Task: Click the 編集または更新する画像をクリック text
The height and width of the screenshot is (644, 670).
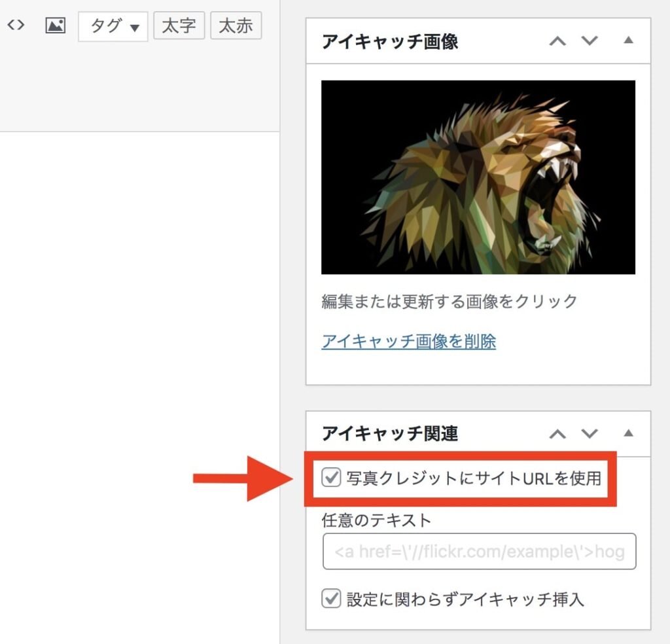Action: [x=450, y=301]
